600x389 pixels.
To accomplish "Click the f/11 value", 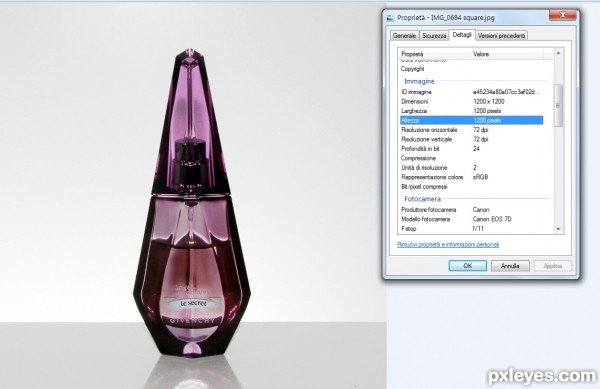I will pyautogui.click(x=478, y=229).
